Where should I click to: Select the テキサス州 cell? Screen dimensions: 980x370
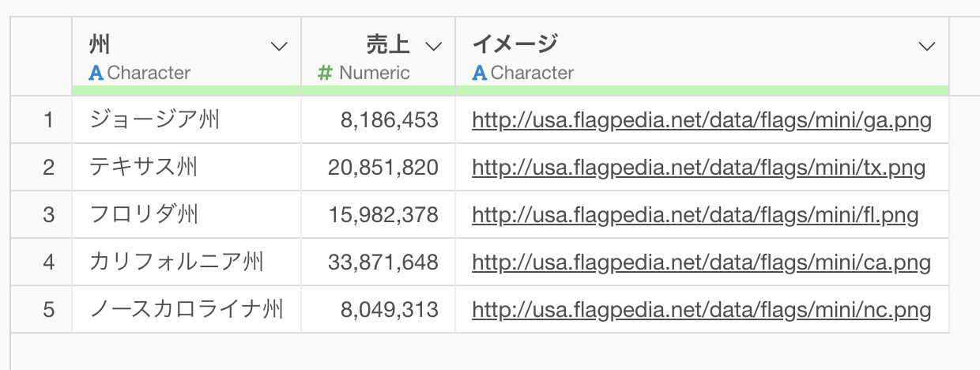[x=187, y=168]
